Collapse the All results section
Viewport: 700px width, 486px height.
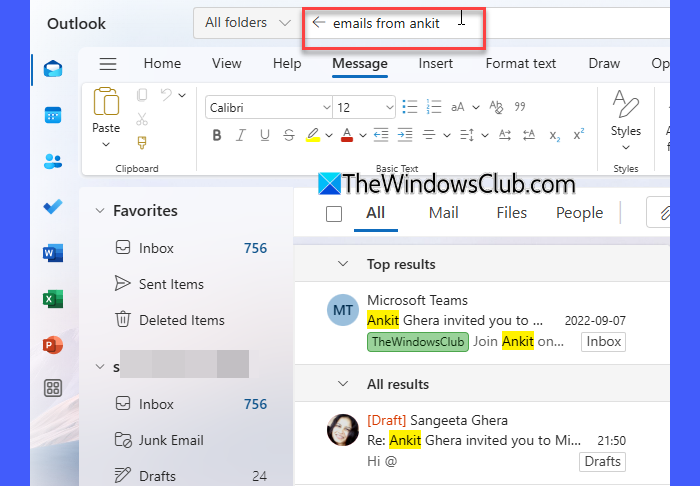[x=343, y=384]
